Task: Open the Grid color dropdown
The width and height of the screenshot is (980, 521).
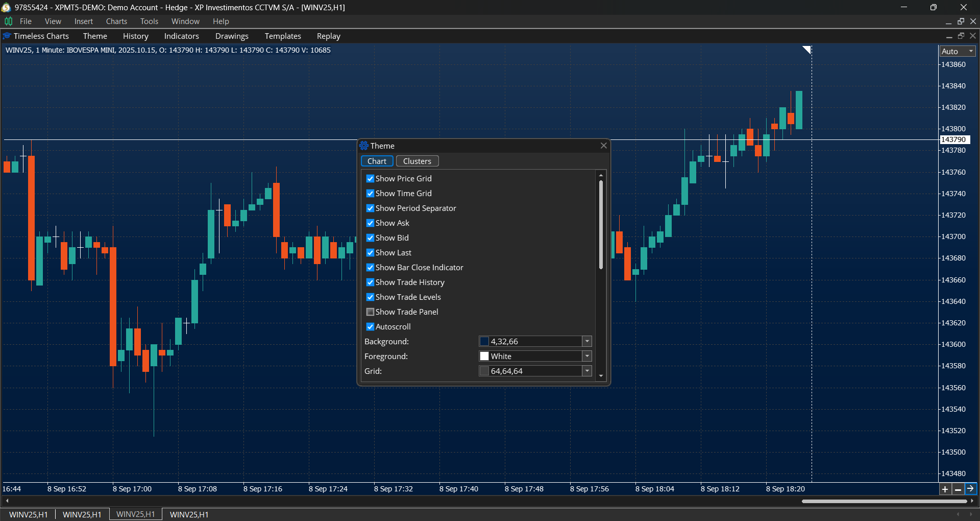Action: pos(586,371)
